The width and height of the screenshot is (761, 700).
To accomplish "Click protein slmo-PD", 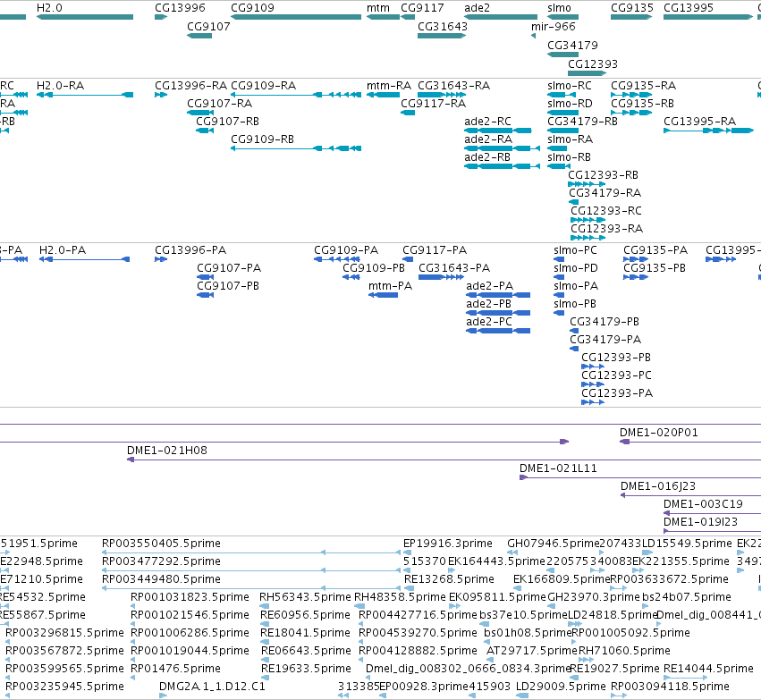I will click(559, 277).
